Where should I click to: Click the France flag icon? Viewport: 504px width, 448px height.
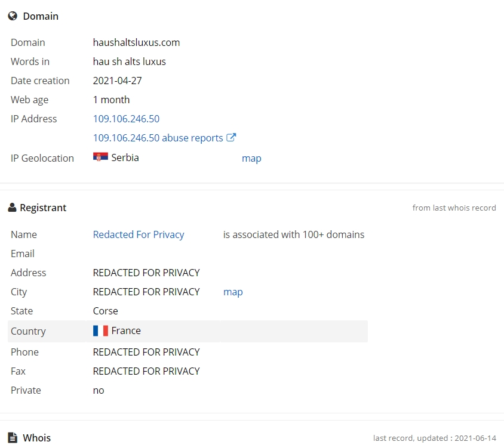coord(100,330)
